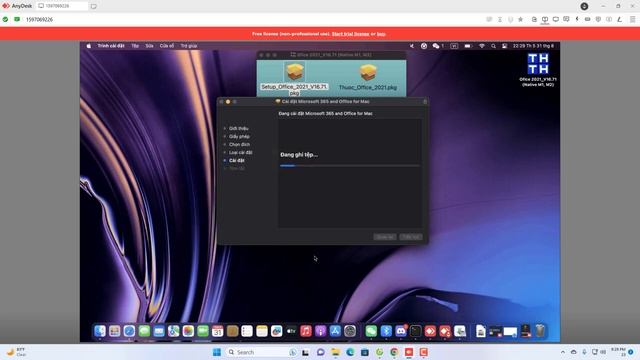Select Giấy phép installer step
640x360 pixels.
click(x=239, y=136)
